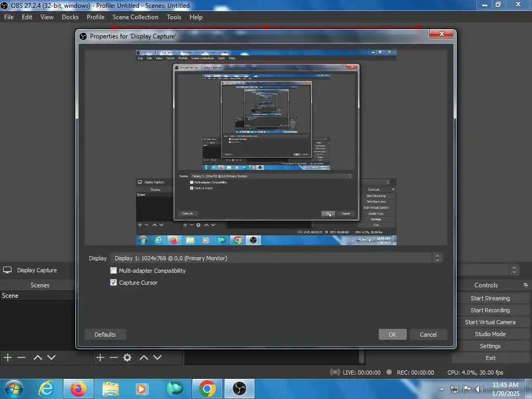Open the View menu
Screen dimensions: 532x399
[x=47, y=17]
